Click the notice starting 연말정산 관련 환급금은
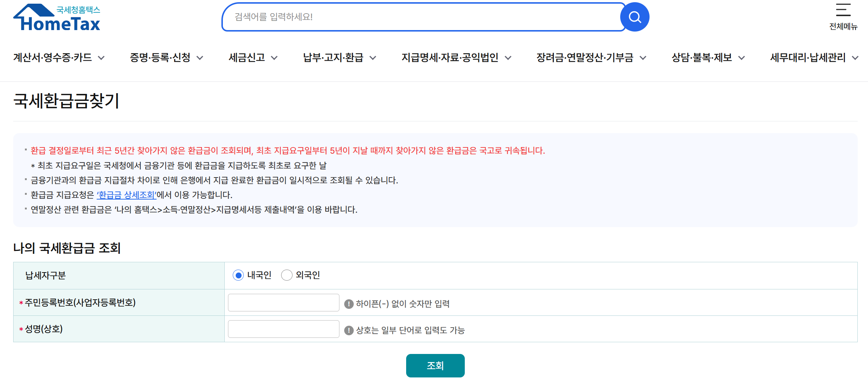Screen dimensions: 868x380 click(194, 209)
